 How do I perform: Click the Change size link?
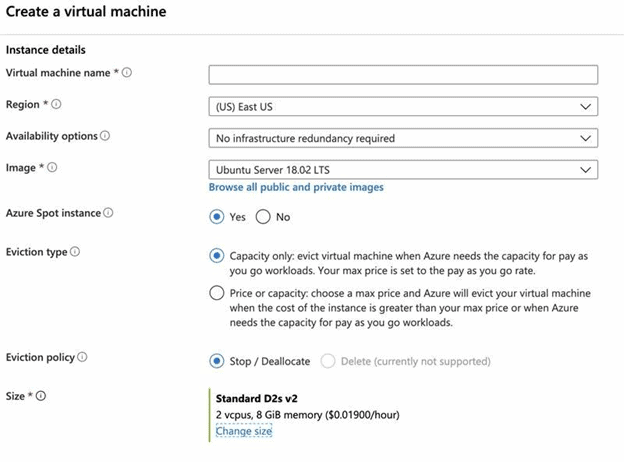click(244, 431)
